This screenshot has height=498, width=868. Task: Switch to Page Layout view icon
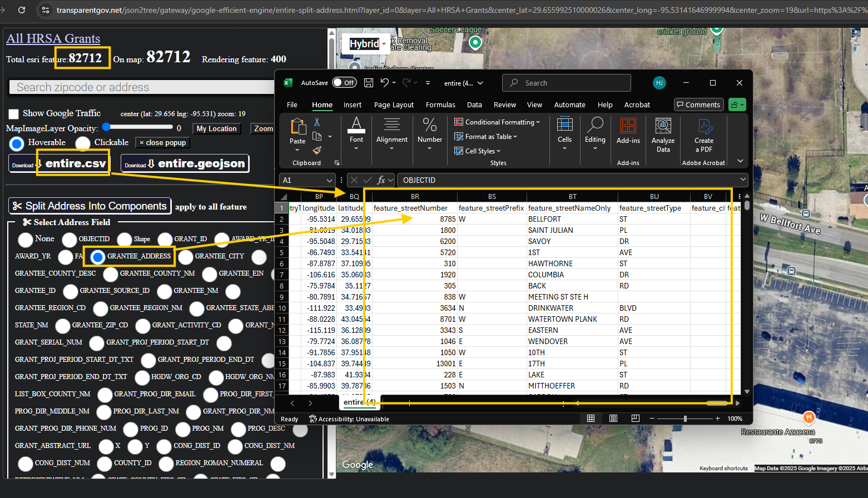613,419
